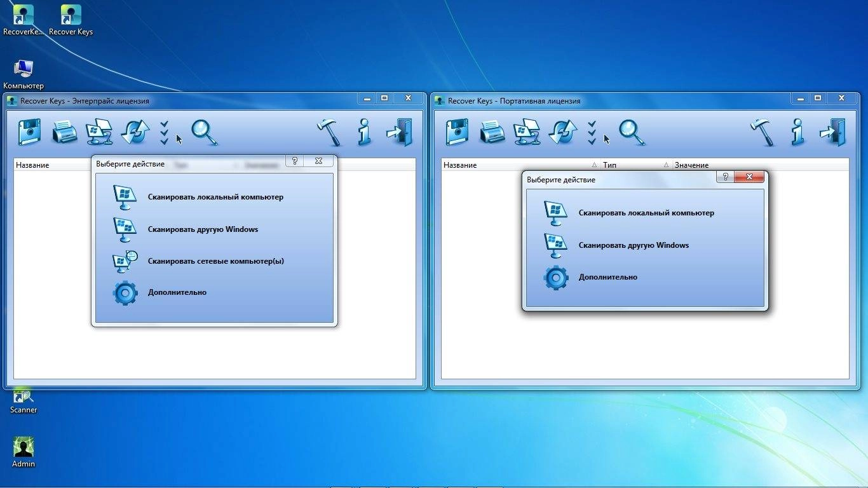Image resolution: width=868 pixels, height=488 pixels.
Task: Click scan computer icon in Enterprise window toolbar
Action: click(x=99, y=132)
